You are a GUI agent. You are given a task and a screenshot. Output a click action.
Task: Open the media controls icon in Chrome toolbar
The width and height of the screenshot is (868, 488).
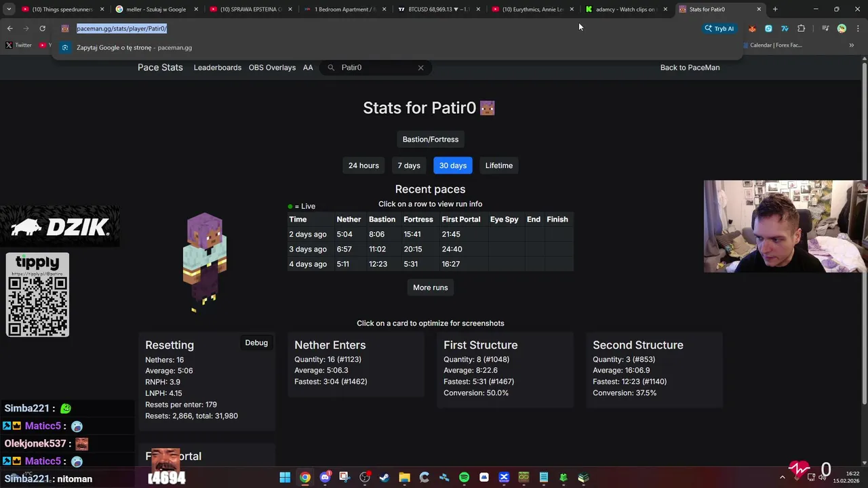(x=825, y=28)
